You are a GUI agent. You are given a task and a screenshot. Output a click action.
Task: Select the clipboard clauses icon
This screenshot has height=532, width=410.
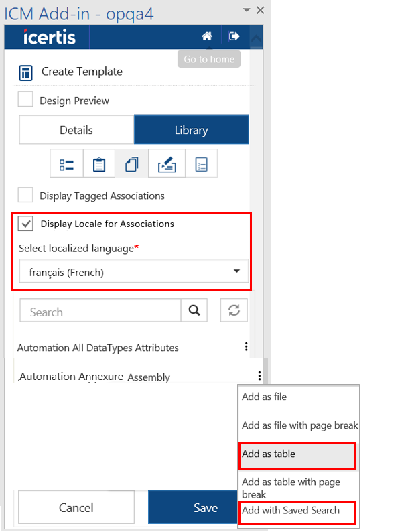coord(99,165)
